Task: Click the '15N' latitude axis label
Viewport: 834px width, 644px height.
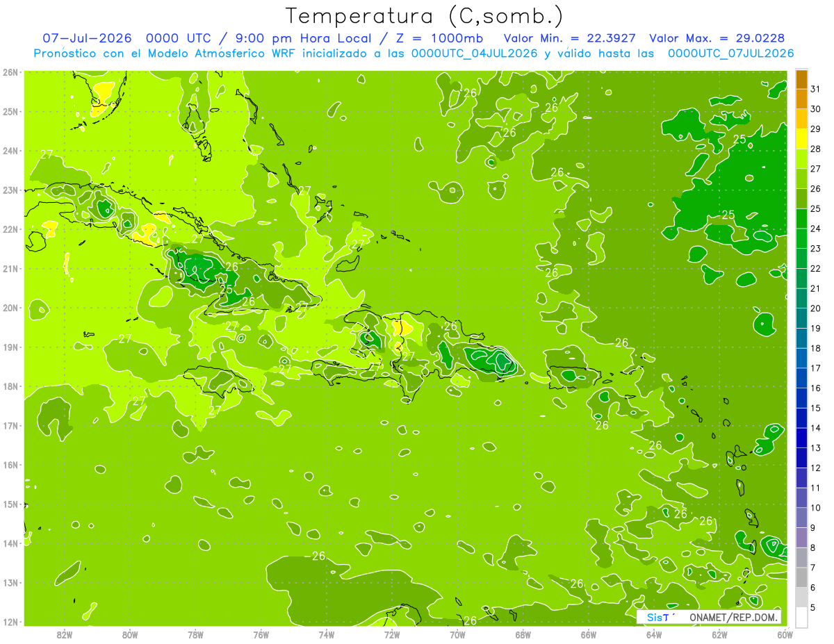Action: point(10,504)
